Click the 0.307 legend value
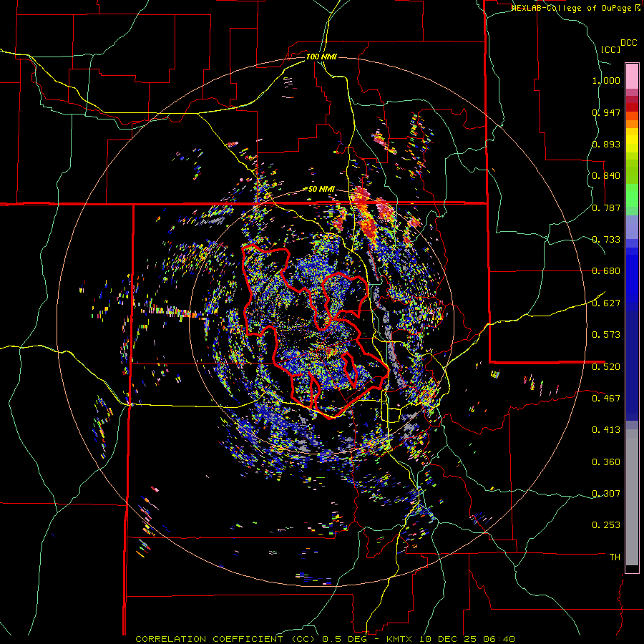 tap(606, 494)
